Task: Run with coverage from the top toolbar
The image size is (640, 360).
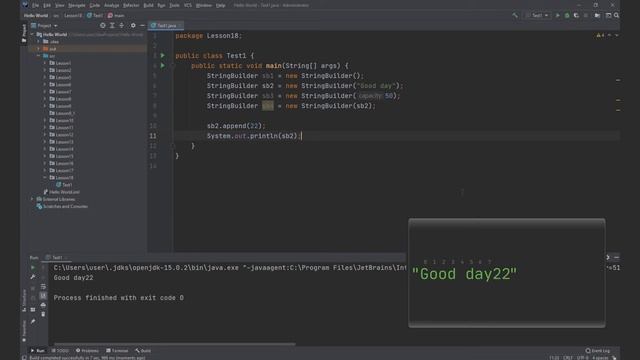Action: tap(576, 16)
